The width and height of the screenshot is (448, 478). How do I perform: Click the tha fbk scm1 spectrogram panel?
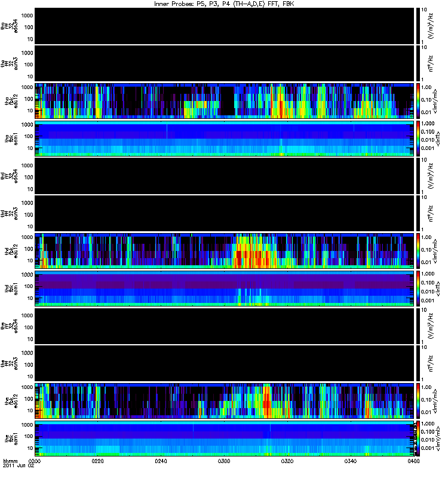[225, 139]
